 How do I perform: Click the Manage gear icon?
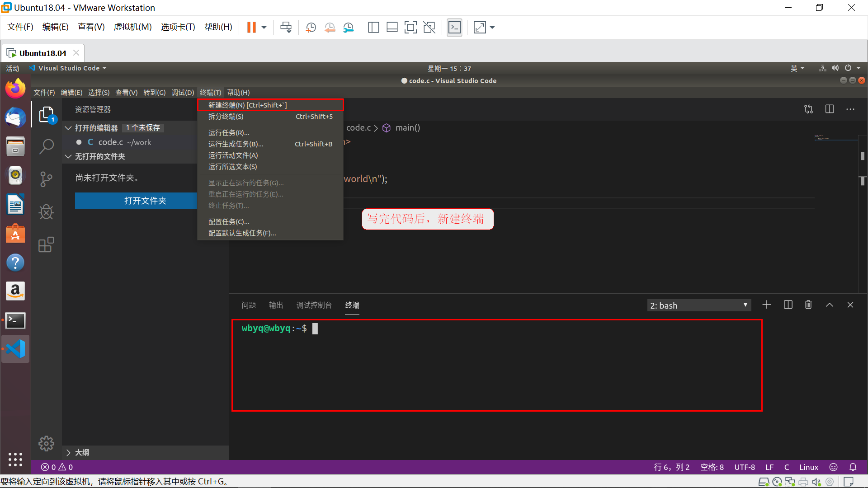point(46,443)
